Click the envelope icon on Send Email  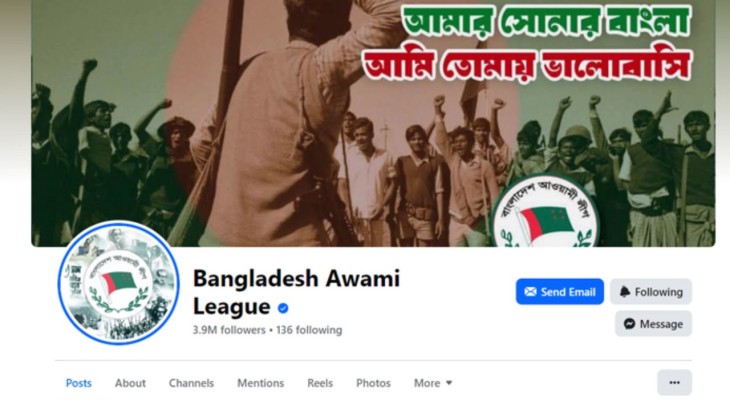coord(530,292)
